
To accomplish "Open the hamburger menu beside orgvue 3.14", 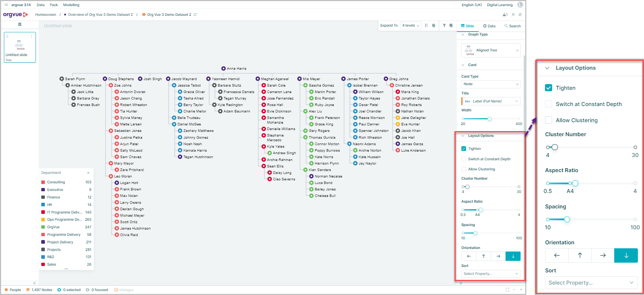I will click(x=6, y=5).
